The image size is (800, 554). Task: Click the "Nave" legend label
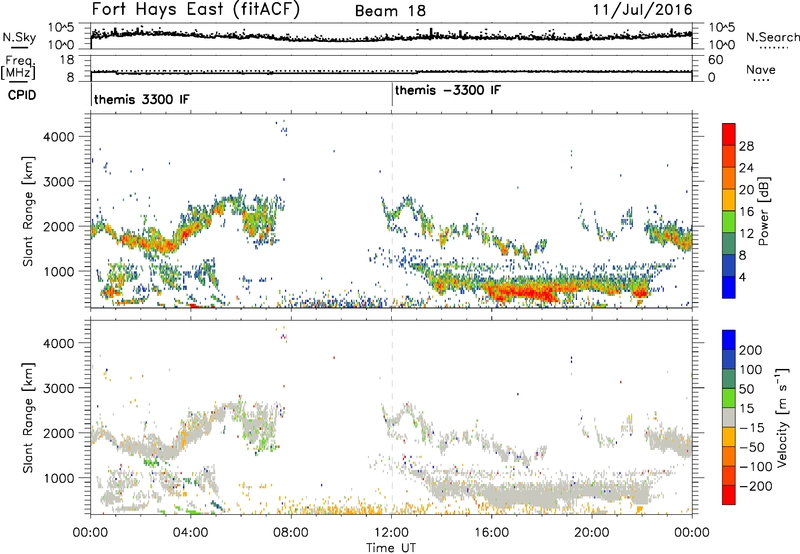coord(761,70)
